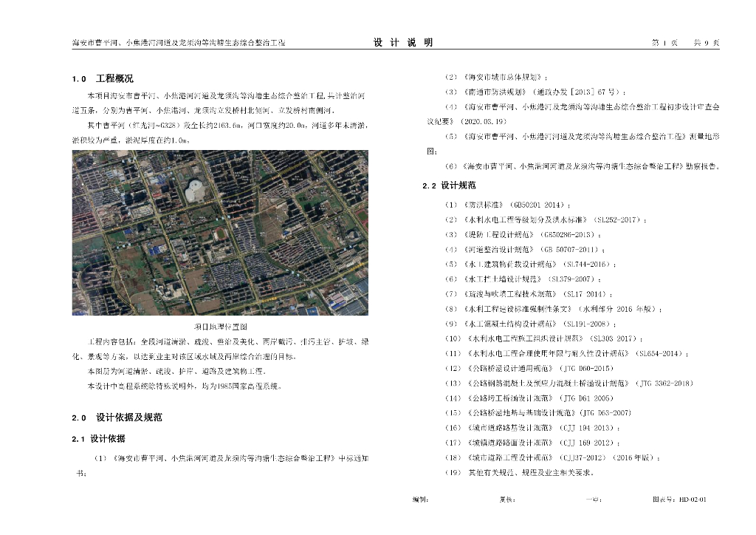The height and width of the screenshot is (535, 756).
Task: Click the item '《城镇道路路面设计规范》'
Action: coord(512,443)
